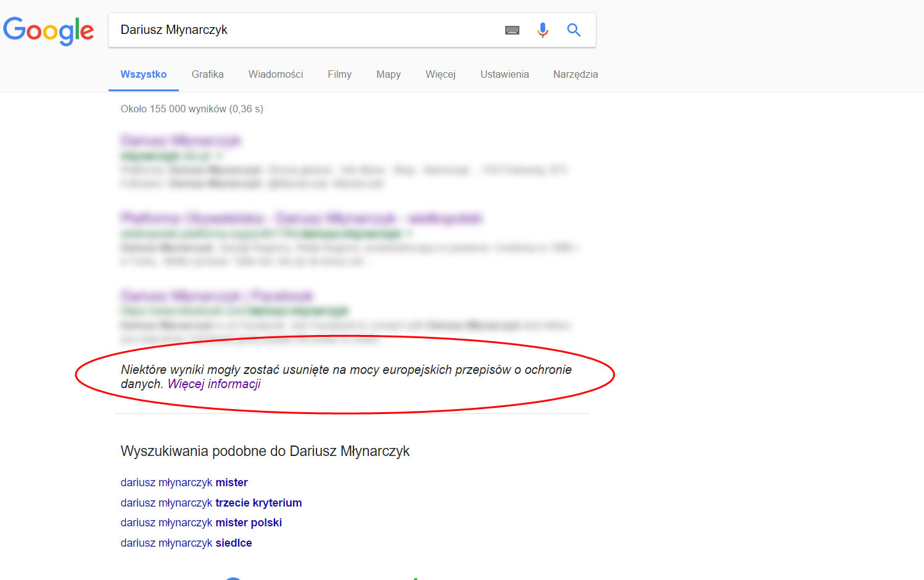Open the Mapy tab

[389, 74]
